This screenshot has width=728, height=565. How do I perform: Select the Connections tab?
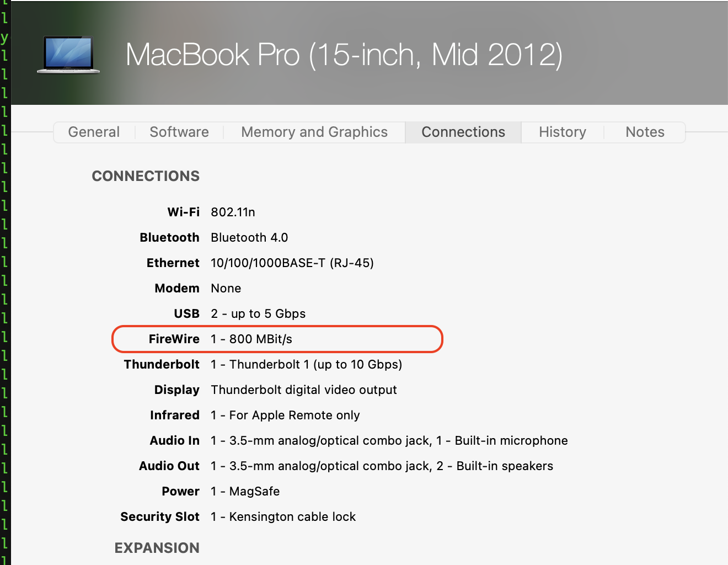tap(463, 132)
